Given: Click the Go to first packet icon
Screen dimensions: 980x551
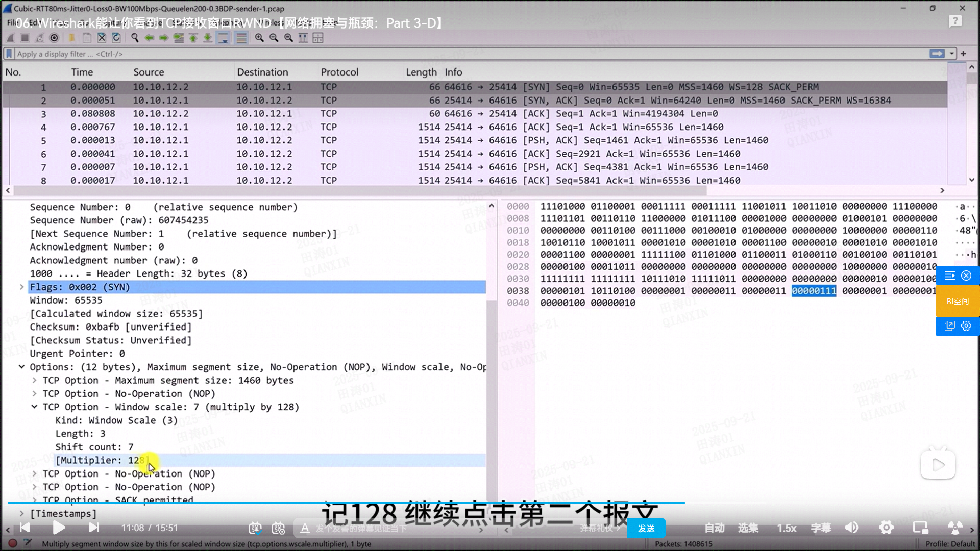Looking at the screenshot, I should [x=193, y=38].
